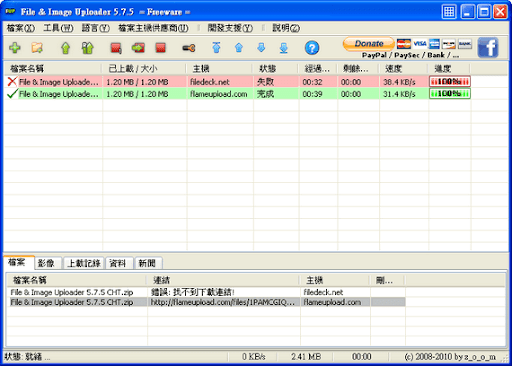The image size is (512, 366).
Task: Click the flameupload.com/files link text
Action: 223,302
